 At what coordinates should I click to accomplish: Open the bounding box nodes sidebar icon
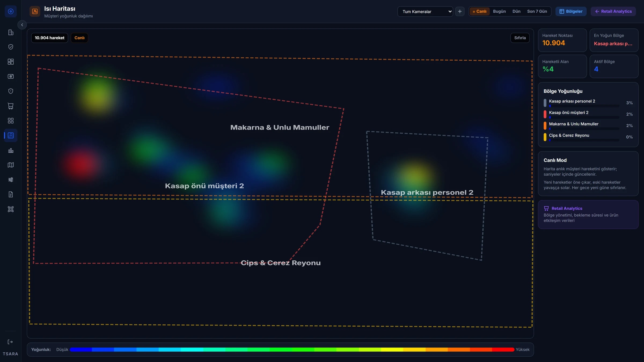[11, 209]
